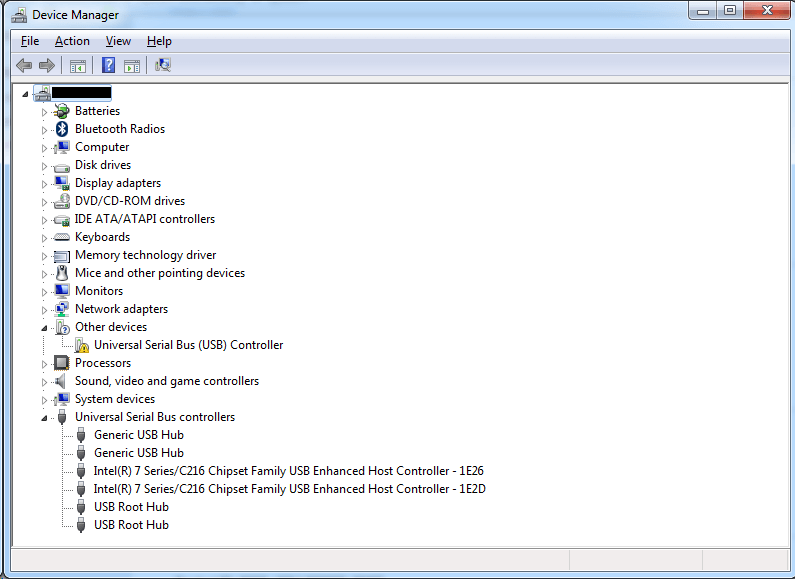This screenshot has height=579, width=795.
Task: Select the second Generic USB Hub
Action: [x=139, y=453]
